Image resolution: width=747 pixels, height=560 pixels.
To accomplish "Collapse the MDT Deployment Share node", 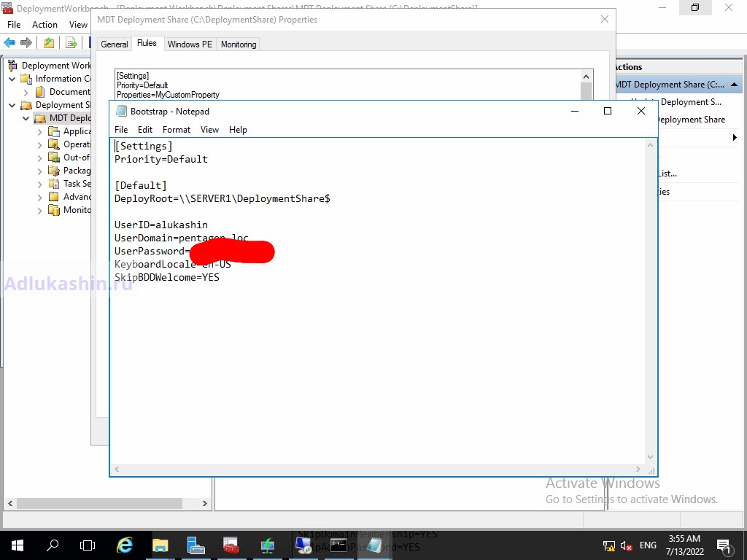I will (x=26, y=118).
